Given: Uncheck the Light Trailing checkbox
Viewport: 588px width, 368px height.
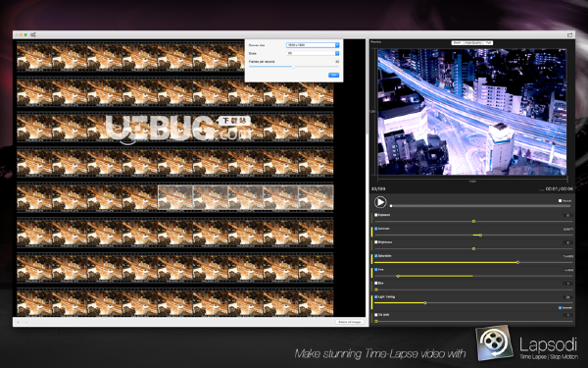Looking at the screenshot, I should click(375, 297).
